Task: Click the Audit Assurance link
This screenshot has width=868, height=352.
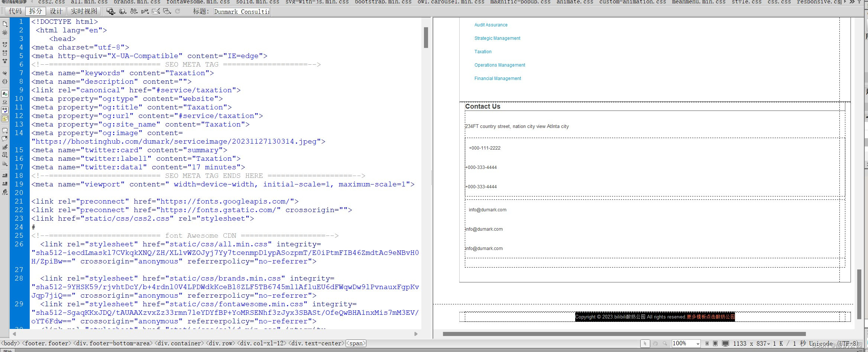Action: coord(490,25)
